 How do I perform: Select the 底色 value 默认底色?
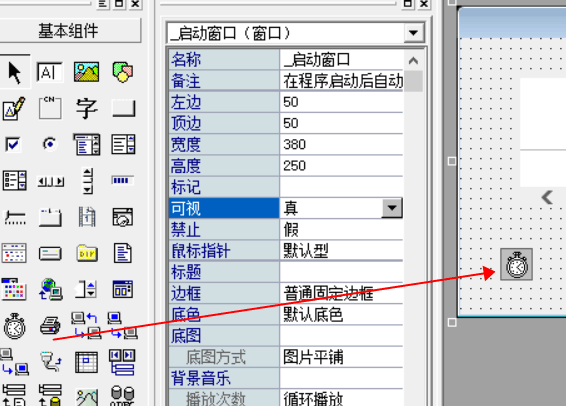tap(341, 315)
